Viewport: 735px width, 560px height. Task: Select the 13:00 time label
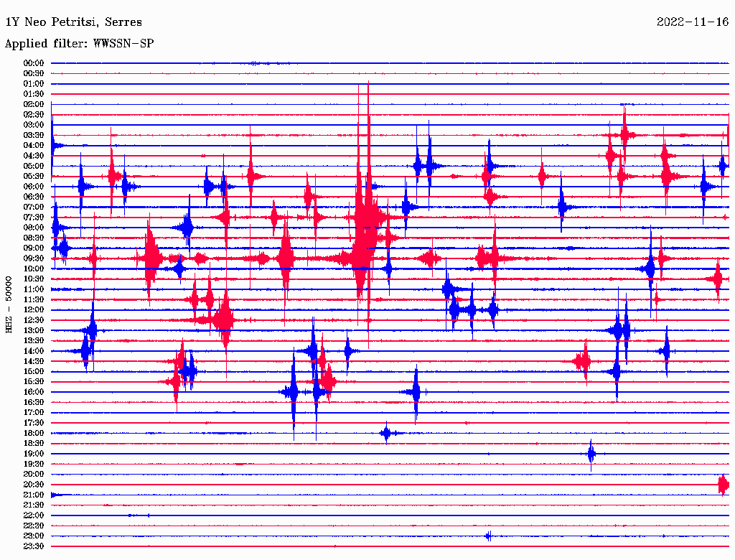[x=33, y=330]
